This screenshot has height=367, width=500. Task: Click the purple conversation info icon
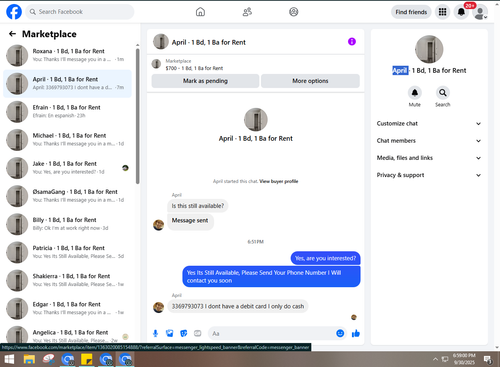352,42
